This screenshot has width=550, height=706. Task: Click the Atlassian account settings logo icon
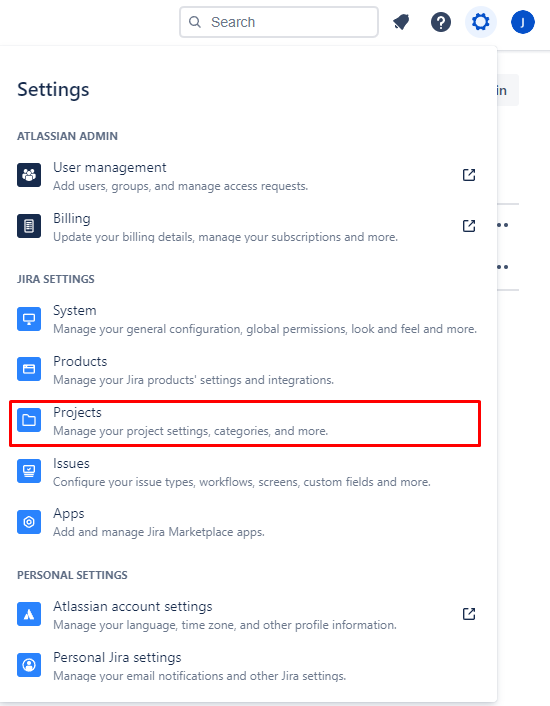pyautogui.click(x=29, y=614)
